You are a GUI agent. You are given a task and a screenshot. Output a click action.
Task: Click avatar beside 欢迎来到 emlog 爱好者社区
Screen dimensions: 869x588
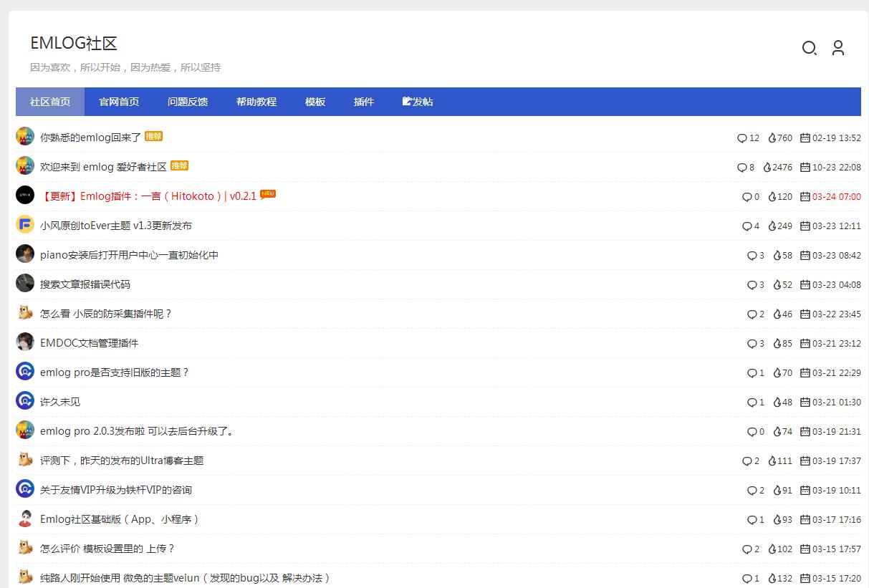pos(25,165)
